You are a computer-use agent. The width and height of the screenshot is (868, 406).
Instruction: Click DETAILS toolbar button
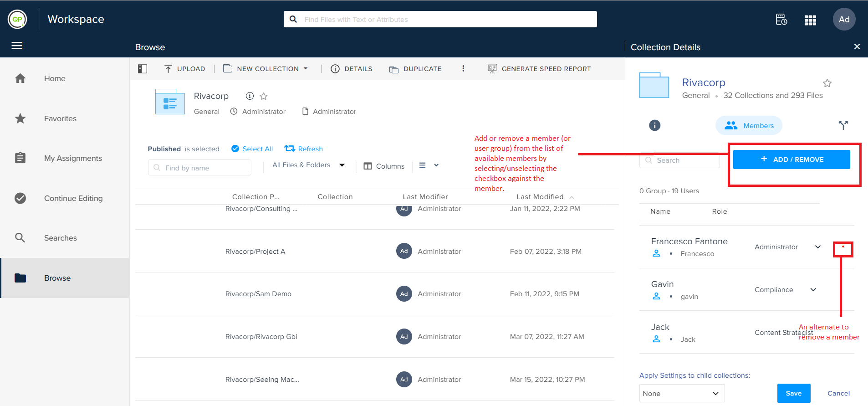pyautogui.click(x=351, y=69)
